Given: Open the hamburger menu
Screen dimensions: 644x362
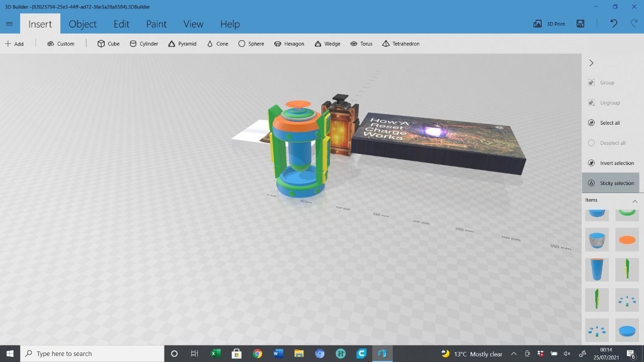Looking at the screenshot, I should point(9,24).
